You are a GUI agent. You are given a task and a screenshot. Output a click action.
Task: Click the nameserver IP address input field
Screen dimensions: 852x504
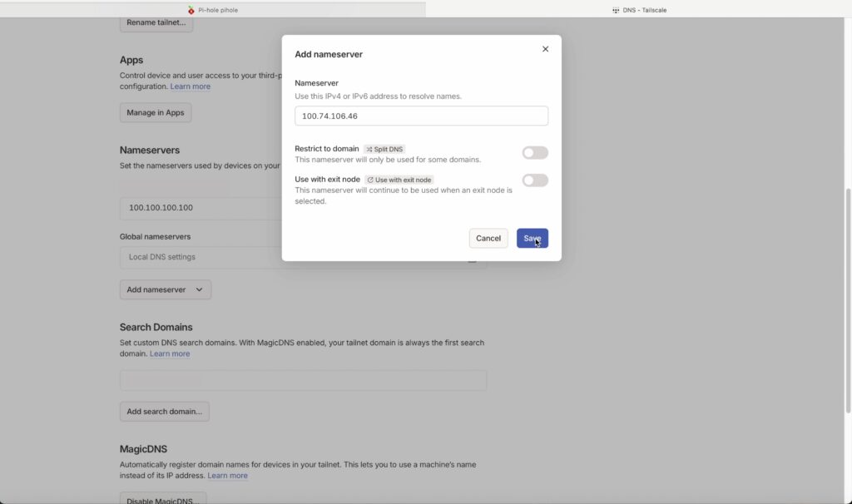420,116
